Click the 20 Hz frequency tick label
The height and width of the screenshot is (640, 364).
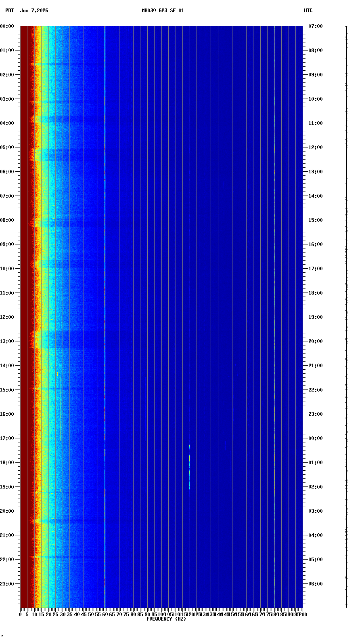[x=48, y=615]
